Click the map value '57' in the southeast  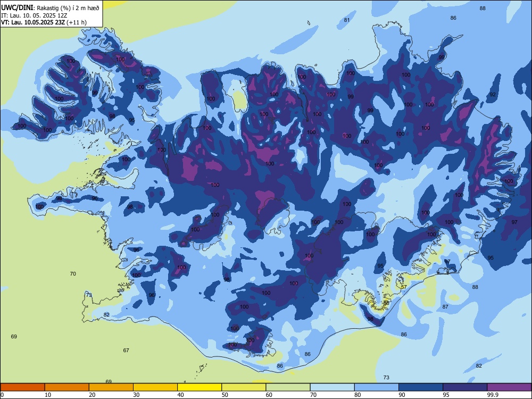tap(404, 287)
